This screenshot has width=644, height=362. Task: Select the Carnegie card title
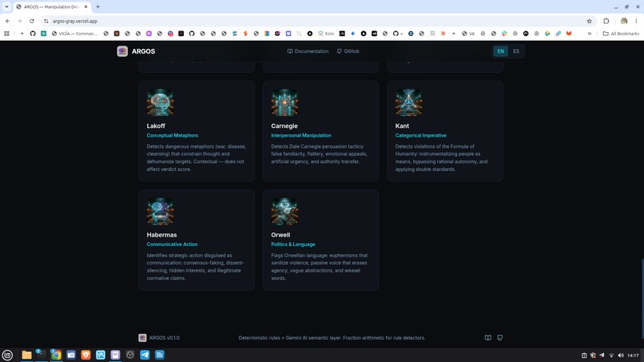coord(284,125)
